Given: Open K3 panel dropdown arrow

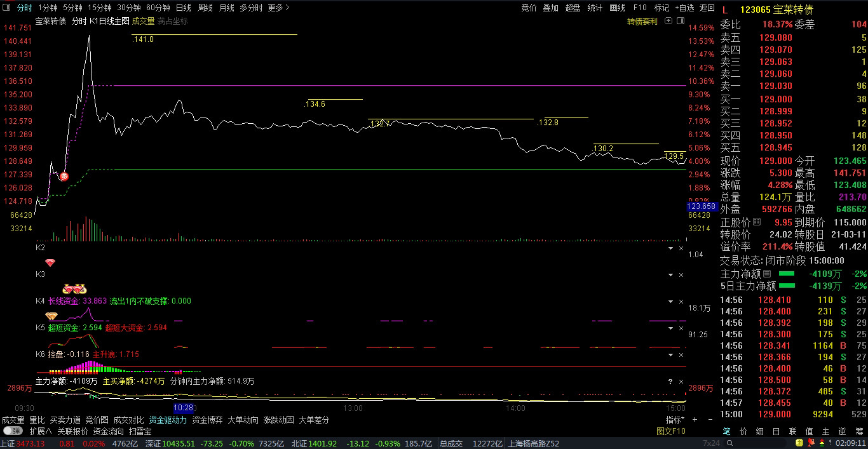Looking at the screenshot, I should coord(670,275).
